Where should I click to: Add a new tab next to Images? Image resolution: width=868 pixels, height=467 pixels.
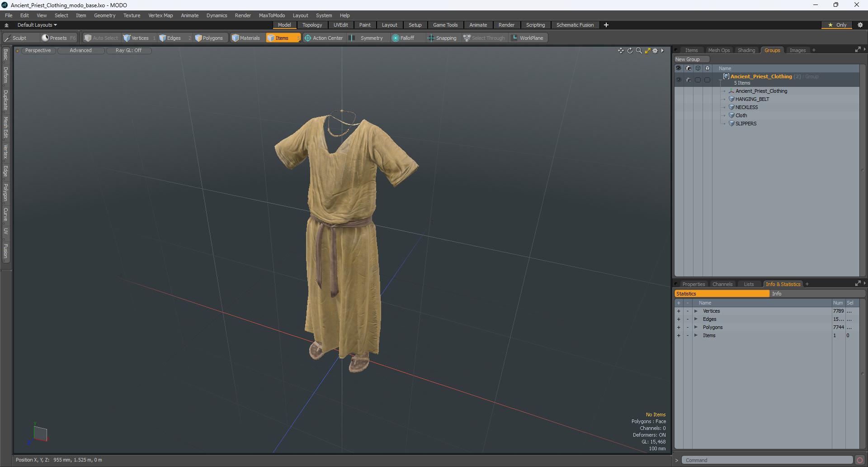point(814,50)
